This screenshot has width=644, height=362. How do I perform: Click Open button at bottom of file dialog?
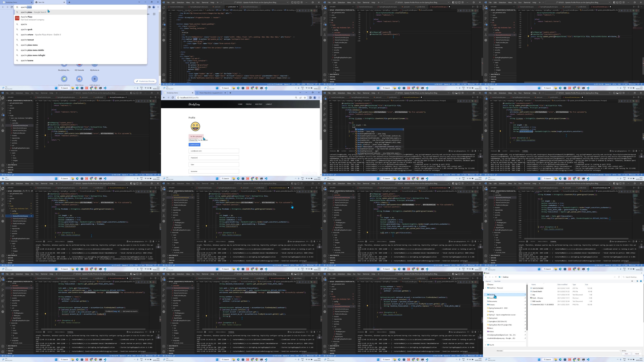(x=626, y=354)
